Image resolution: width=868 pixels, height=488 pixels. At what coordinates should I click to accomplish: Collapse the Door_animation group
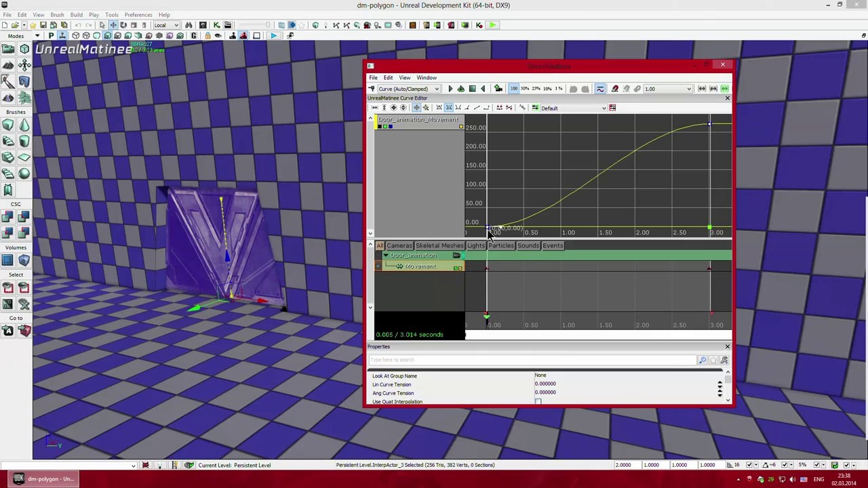point(385,256)
